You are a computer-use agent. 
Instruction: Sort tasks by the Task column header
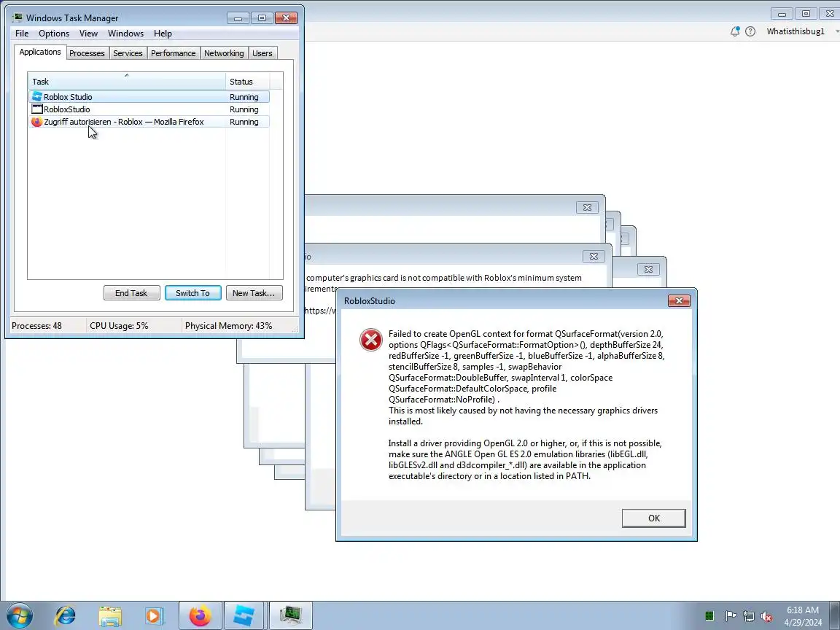[x=127, y=82]
